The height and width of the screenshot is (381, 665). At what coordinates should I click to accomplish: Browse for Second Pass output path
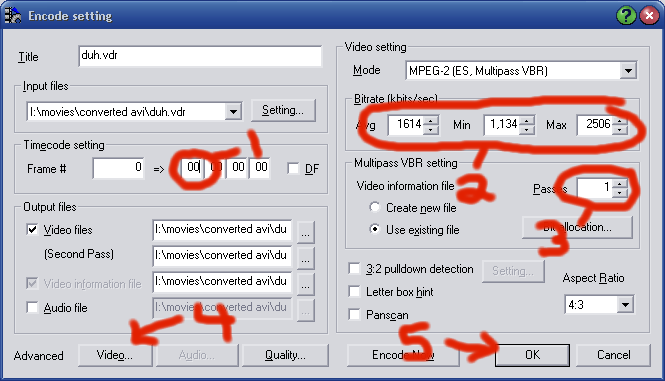(x=305, y=258)
